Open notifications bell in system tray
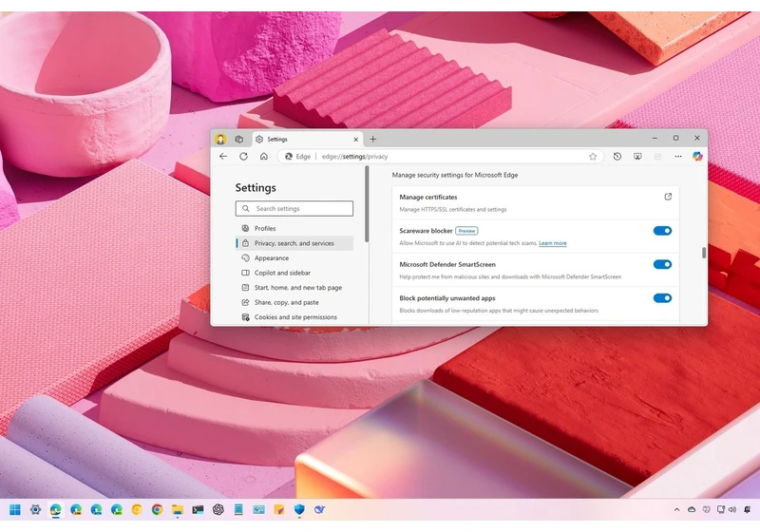760x532 pixels. click(x=747, y=510)
